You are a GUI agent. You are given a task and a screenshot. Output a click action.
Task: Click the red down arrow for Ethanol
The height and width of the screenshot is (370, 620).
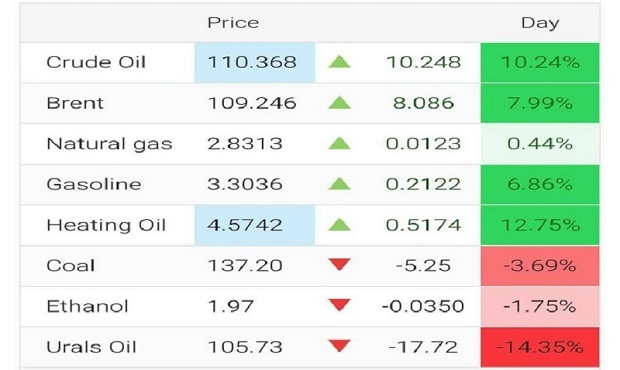[339, 305]
